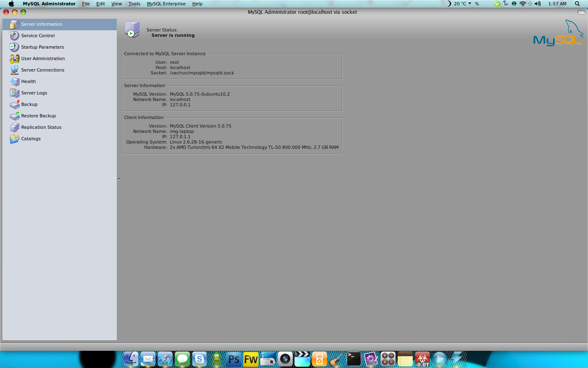The height and width of the screenshot is (368, 588).
Task: Click the green Skype status icon in menu bar
Action: click(497, 4)
